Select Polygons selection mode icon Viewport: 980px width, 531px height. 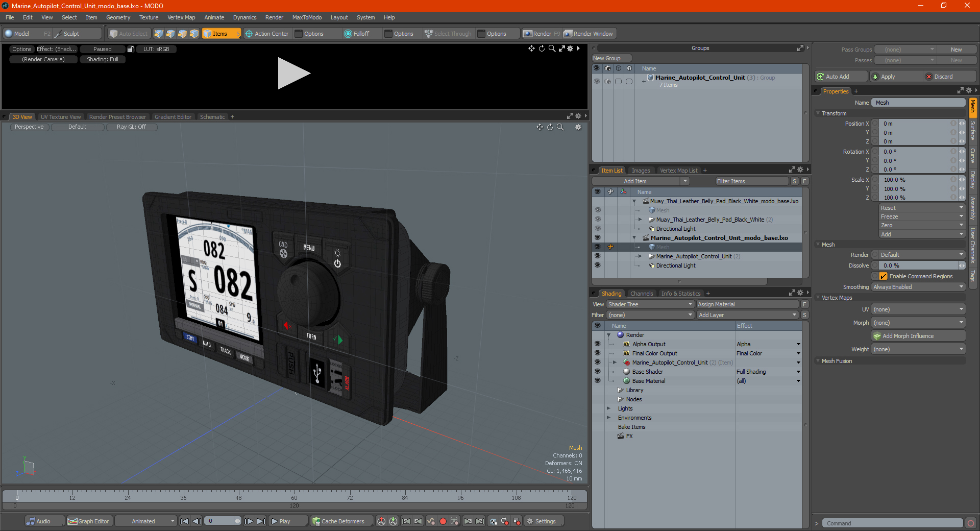(x=182, y=34)
